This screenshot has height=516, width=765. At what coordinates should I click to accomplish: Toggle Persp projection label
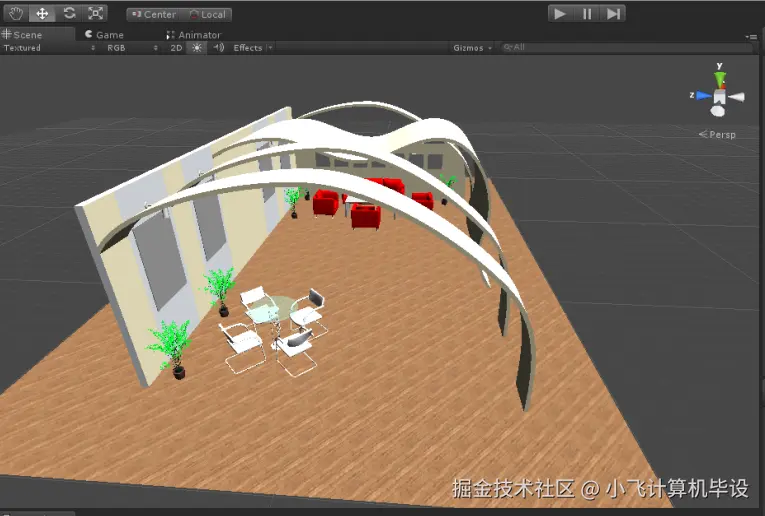(717, 134)
